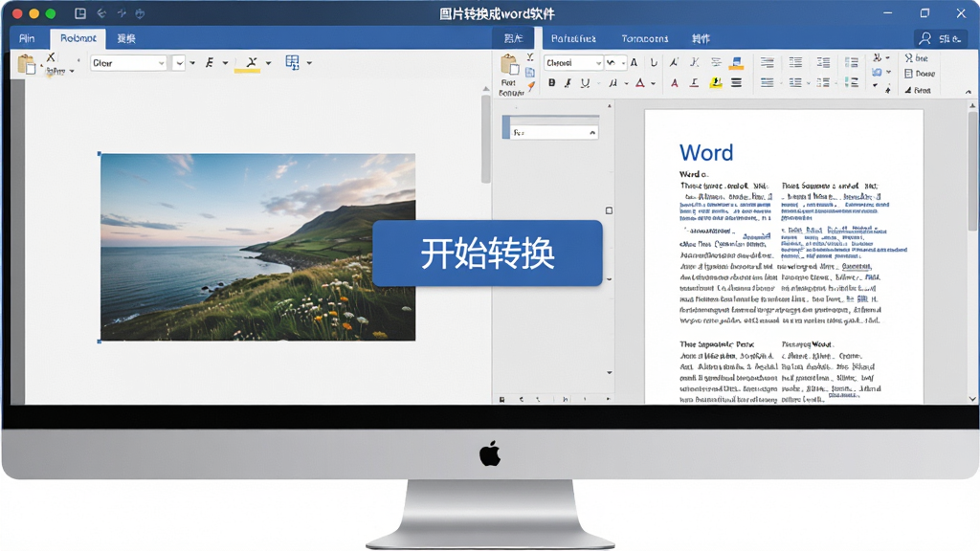Viewport: 980px width, 551px height.
Task: Select the dark blue tab left of 'Pafatifres'
Action: (513, 38)
